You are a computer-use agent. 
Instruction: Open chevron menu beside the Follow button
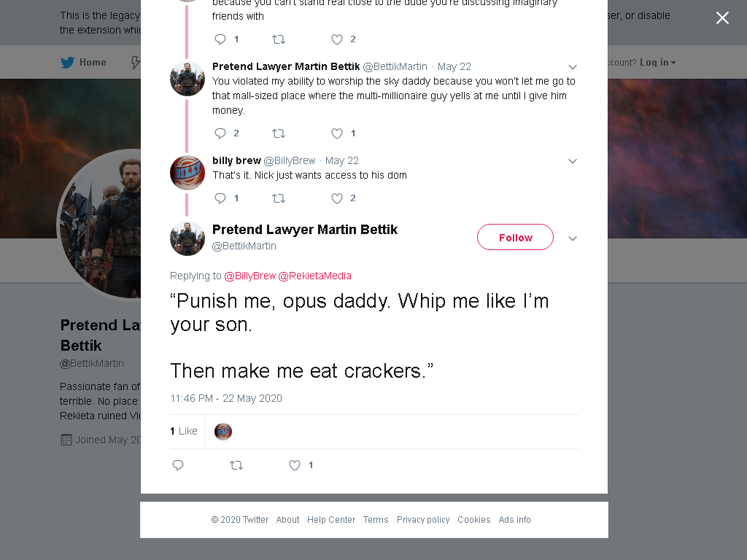click(x=573, y=238)
